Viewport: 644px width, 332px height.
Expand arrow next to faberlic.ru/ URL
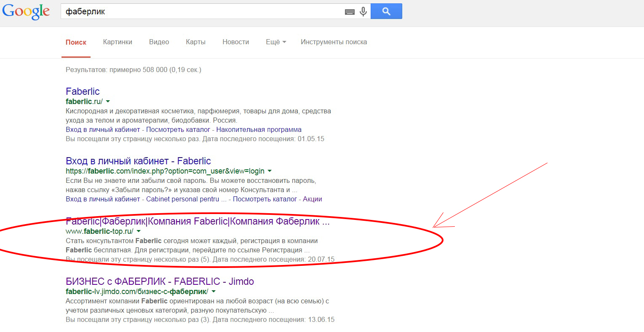[x=108, y=102]
